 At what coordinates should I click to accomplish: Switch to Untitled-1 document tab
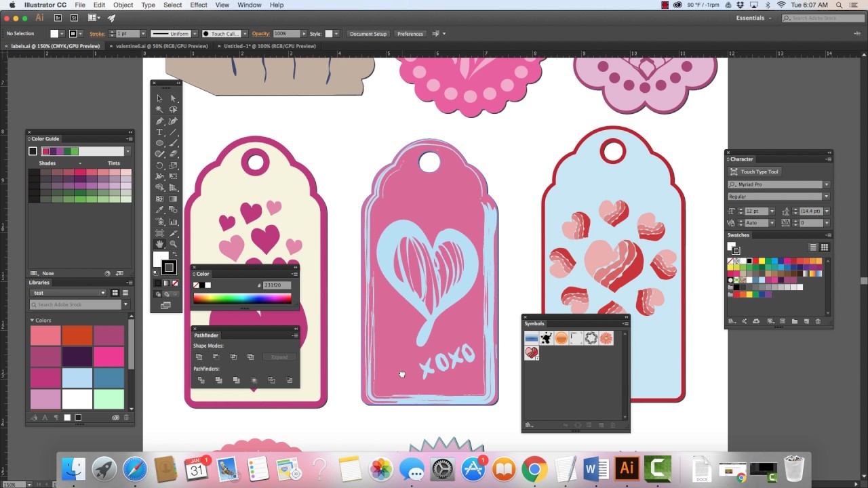point(270,46)
